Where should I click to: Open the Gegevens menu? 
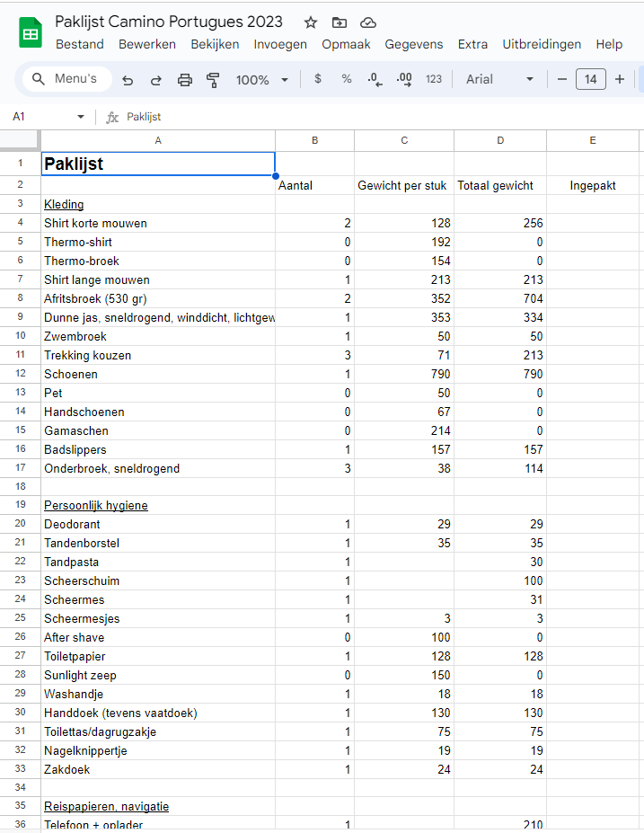coord(413,44)
